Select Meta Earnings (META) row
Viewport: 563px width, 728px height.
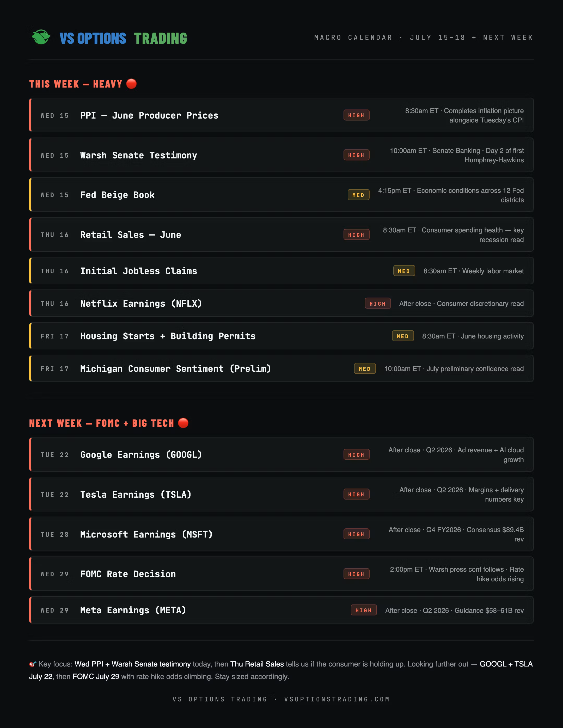click(x=281, y=610)
